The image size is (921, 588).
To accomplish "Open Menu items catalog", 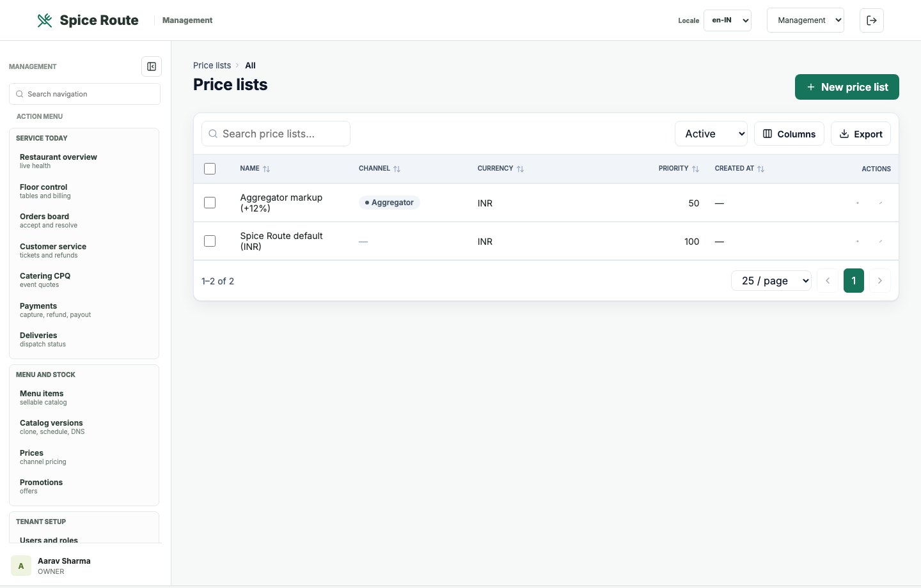I will coord(84,398).
